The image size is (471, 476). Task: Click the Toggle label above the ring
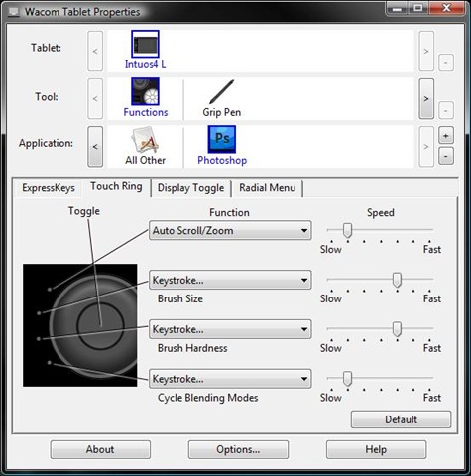84,211
